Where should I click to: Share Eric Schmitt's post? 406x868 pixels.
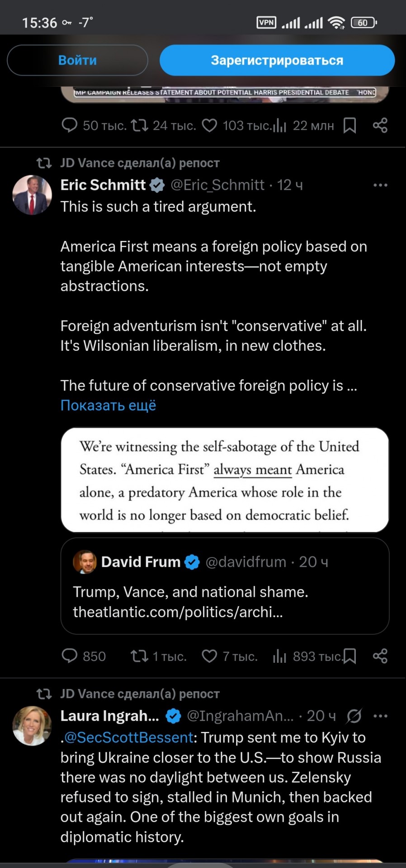coord(380,656)
